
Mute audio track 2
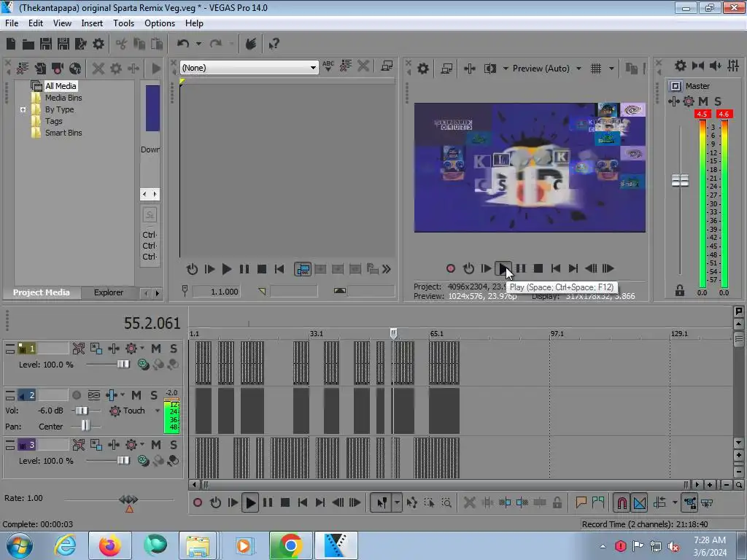(136, 395)
